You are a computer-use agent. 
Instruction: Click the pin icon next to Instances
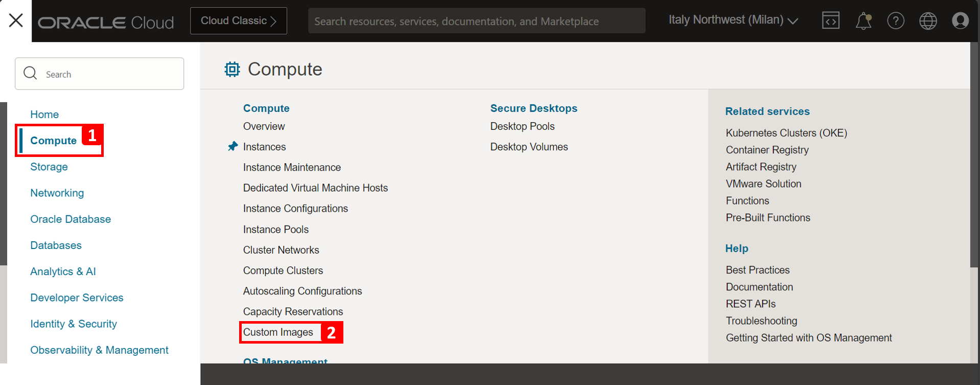pos(232,147)
